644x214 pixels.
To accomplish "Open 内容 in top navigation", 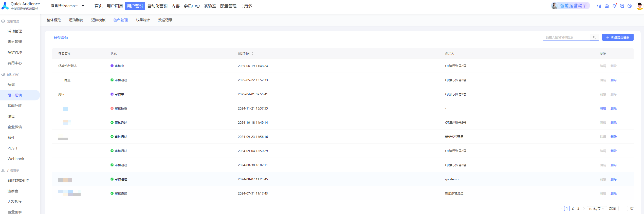I will (176, 6).
